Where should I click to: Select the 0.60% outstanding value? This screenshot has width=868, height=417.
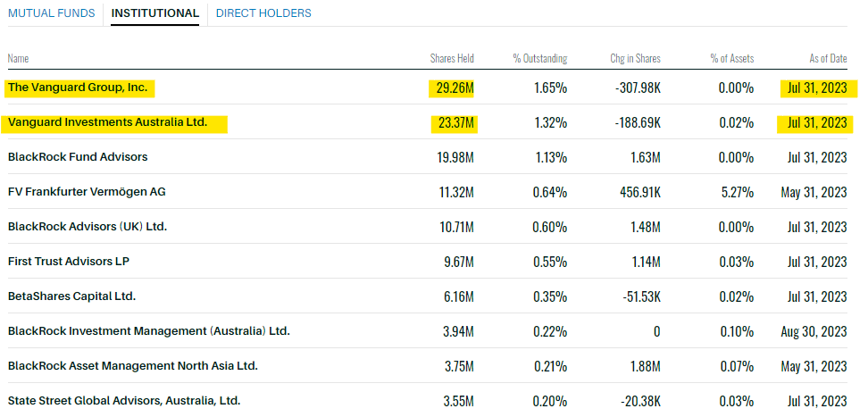(550, 227)
